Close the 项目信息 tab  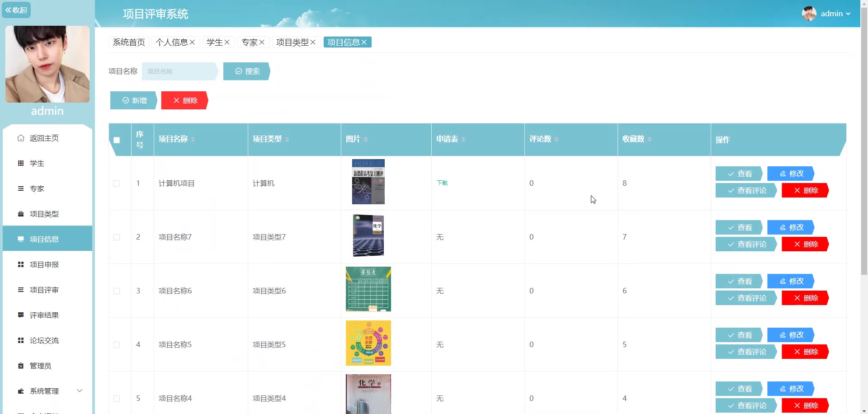[364, 42]
